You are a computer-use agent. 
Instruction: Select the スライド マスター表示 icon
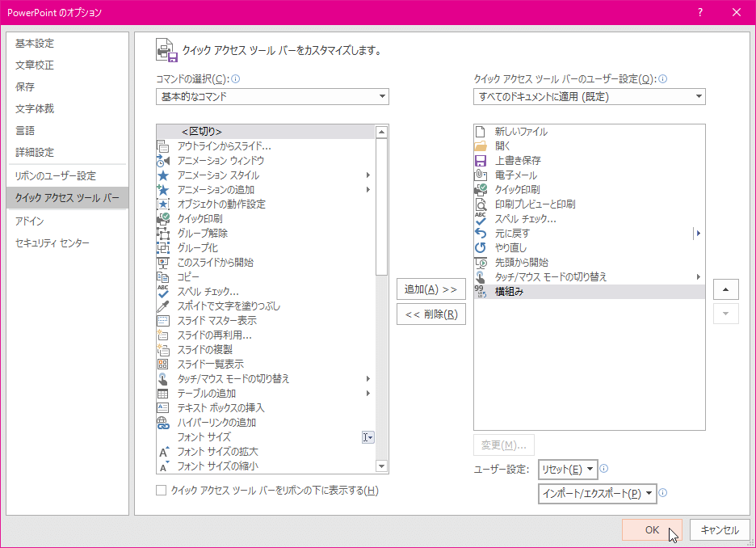click(x=163, y=320)
